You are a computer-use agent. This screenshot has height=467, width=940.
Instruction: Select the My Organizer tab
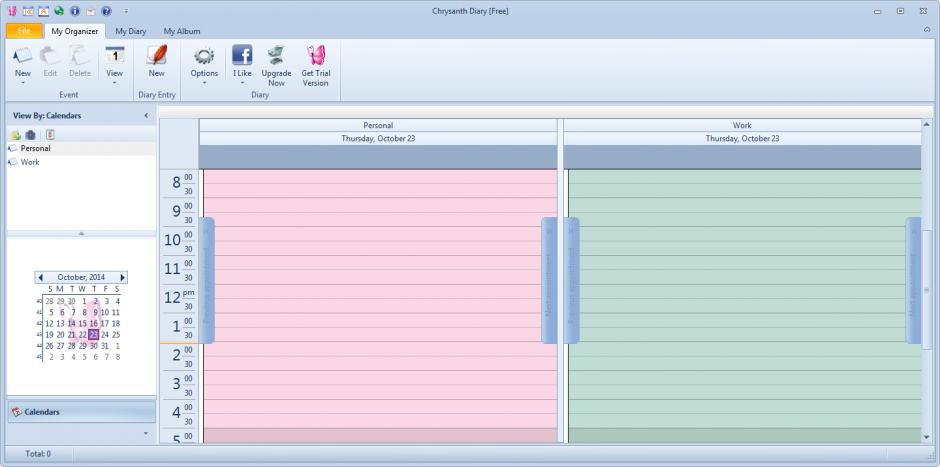(74, 31)
